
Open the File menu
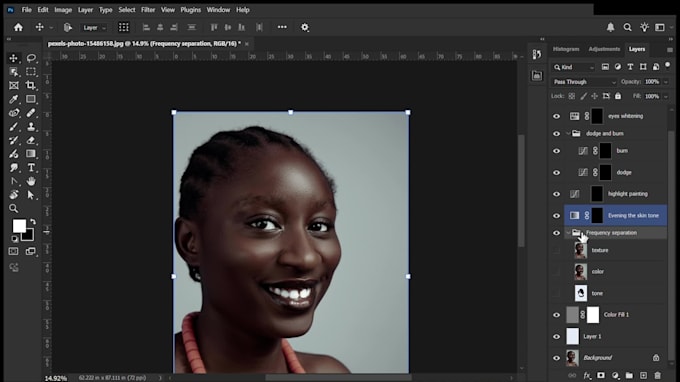pos(26,10)
